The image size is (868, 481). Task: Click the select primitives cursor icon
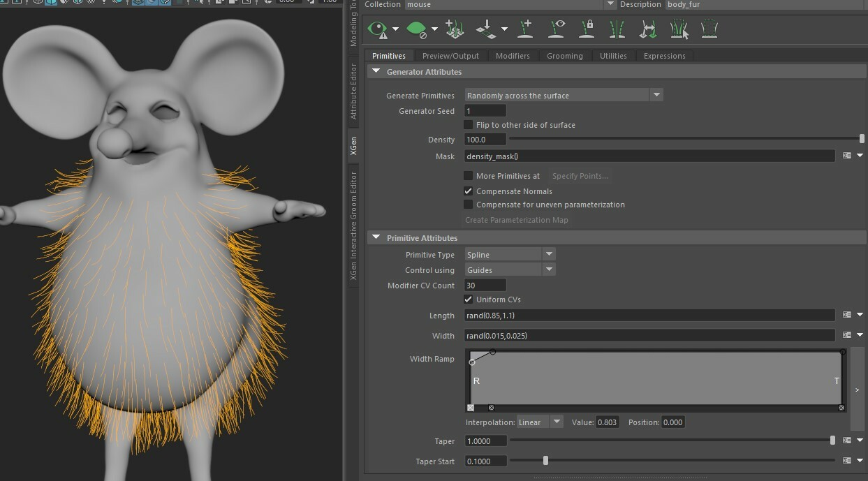679,29
